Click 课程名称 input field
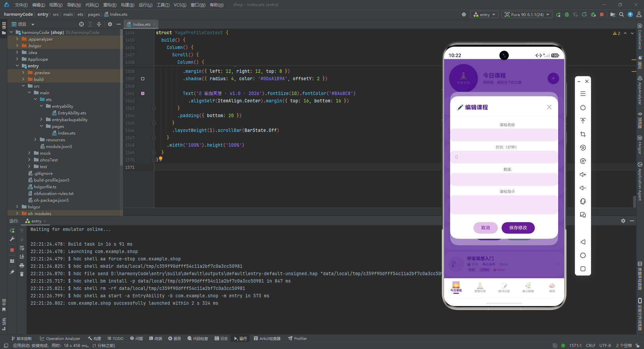 [504, 135]
